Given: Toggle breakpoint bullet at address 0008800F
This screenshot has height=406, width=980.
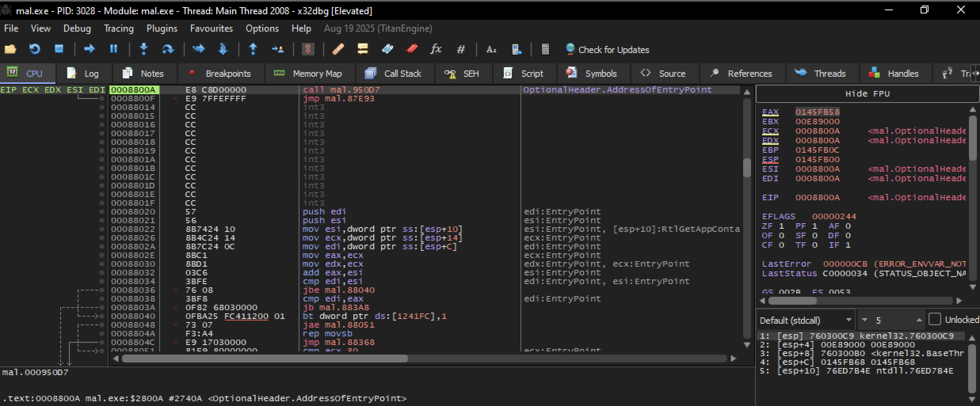Looking at the screenshot, I should [x=102, y=99].
